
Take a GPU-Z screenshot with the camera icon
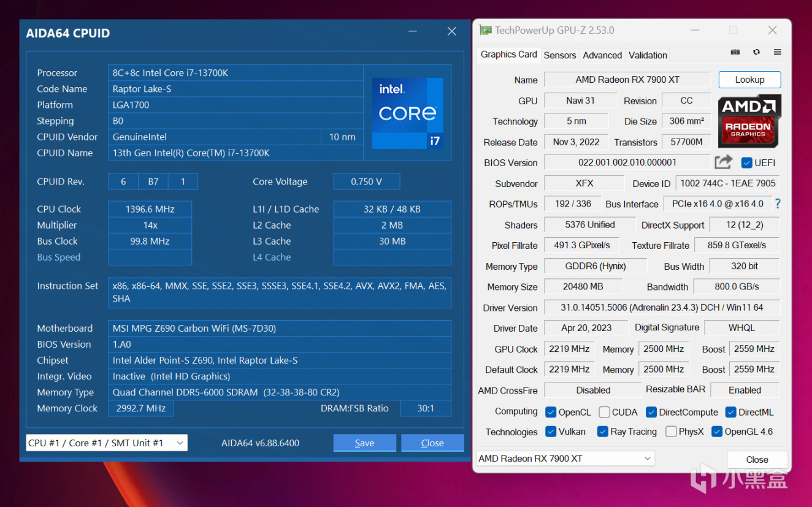coord(735,53)
